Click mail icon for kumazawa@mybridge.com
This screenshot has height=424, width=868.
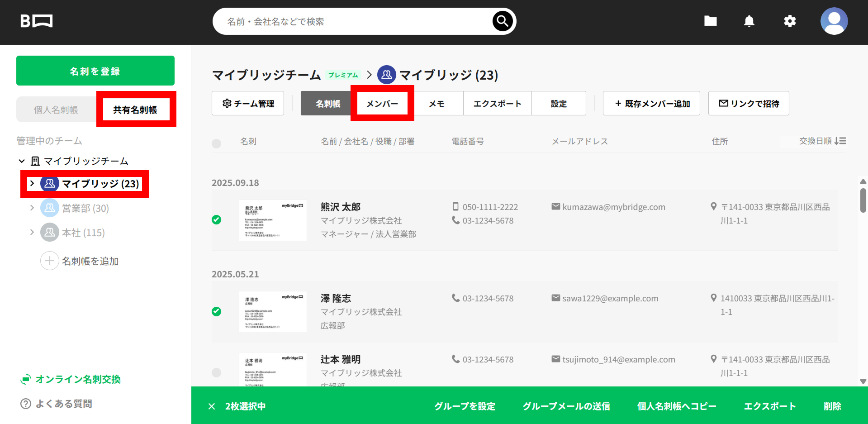[556, 206]
